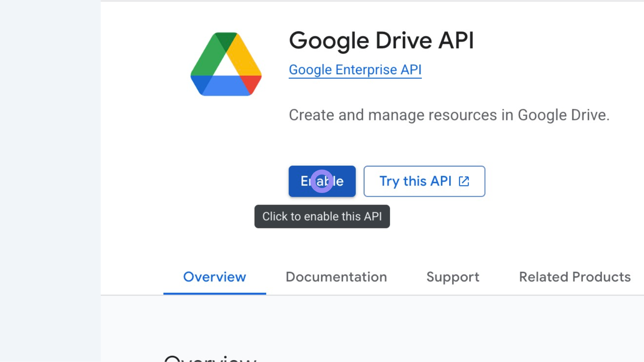Click the external link icon on Try this API
Viewport: 644px width, 362px height.
point(464,181)
